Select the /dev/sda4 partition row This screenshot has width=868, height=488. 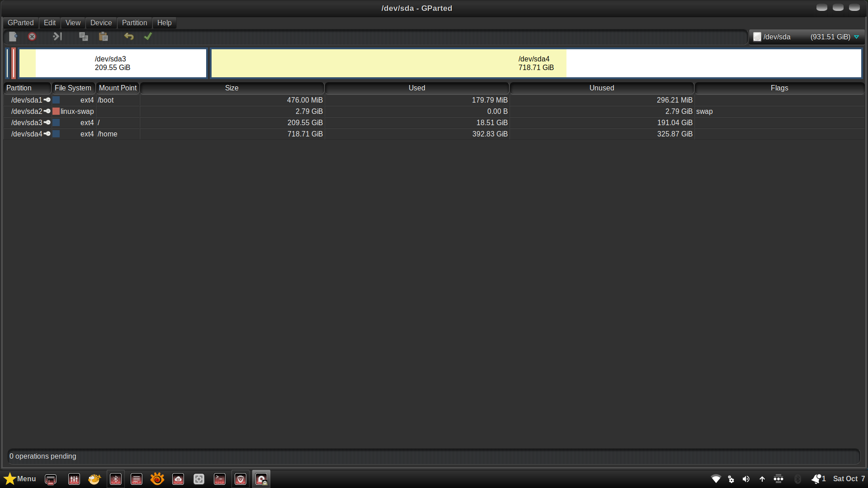(x=434, y=134)
